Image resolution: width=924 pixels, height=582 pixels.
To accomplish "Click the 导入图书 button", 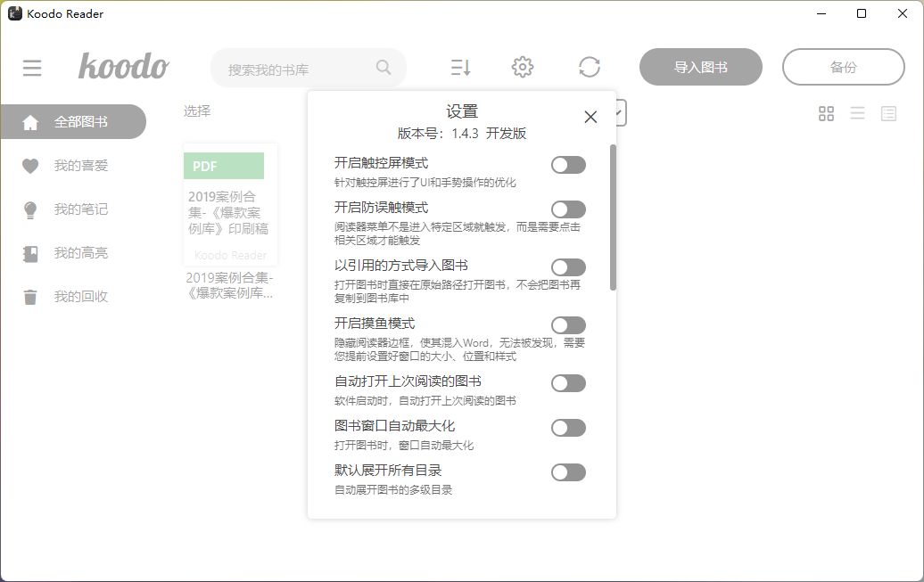I will (x=700, y=67).
